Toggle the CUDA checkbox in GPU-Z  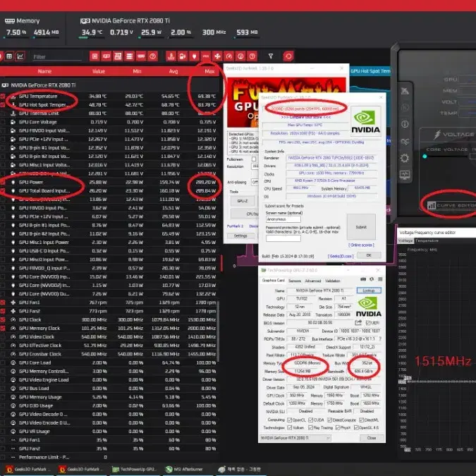coord(310,420)
